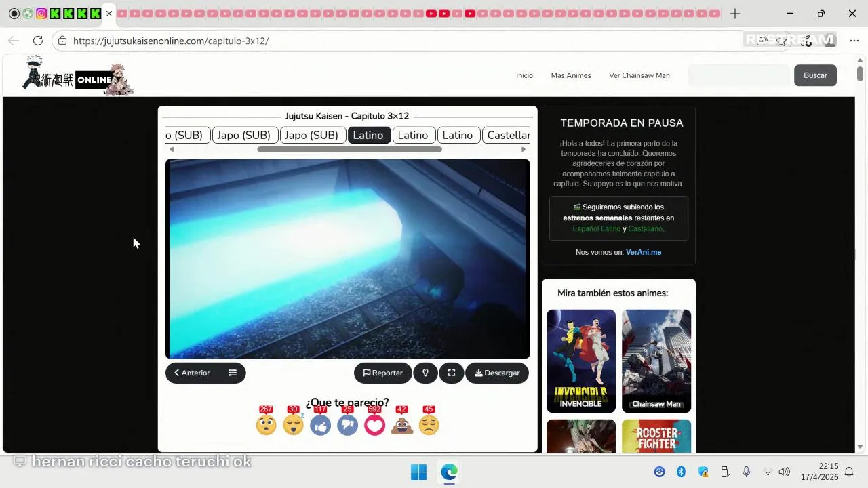React with the thumbs-down icon
The height and width of the screenshot is (488, 868).
tap(347, 425)
